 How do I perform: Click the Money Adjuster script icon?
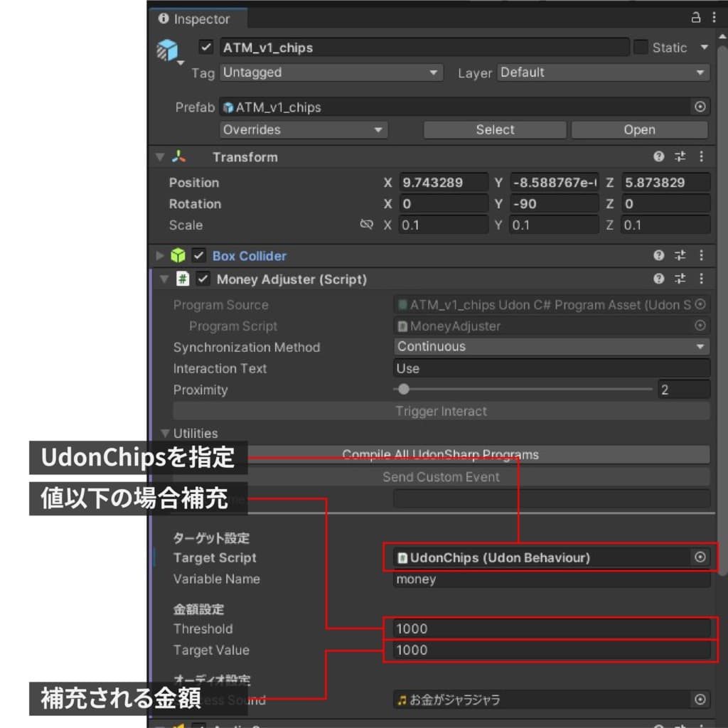click(183, 279)
